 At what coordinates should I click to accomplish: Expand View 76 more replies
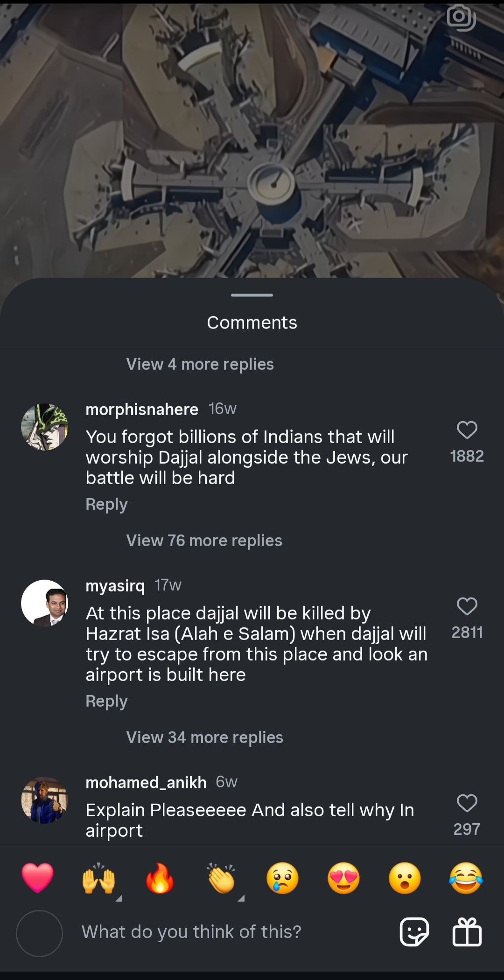point(204,541)
